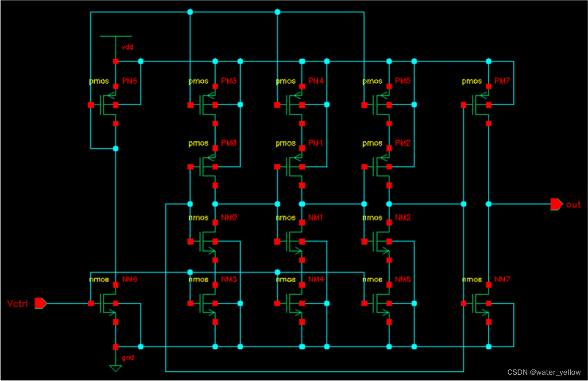Viewport: 588px width, 381px height.
Task: Select the PM6 pmos transistor symbol
Action: coord(105,105)
